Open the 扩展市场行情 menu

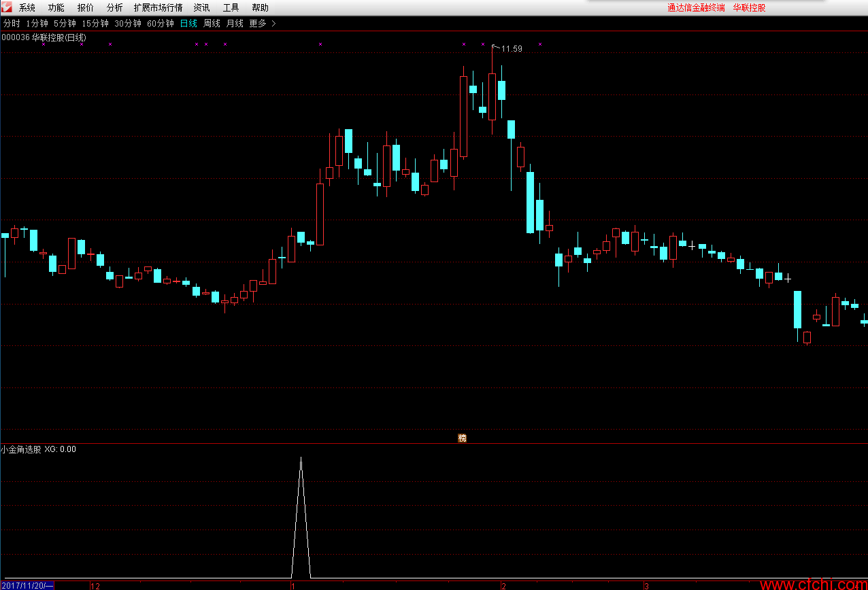pos(158,8)
